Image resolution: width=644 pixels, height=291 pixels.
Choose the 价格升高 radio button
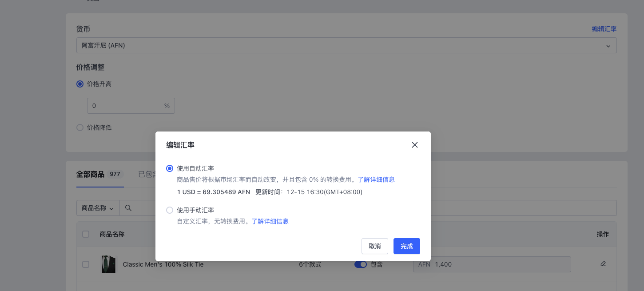tap(80, 84)
